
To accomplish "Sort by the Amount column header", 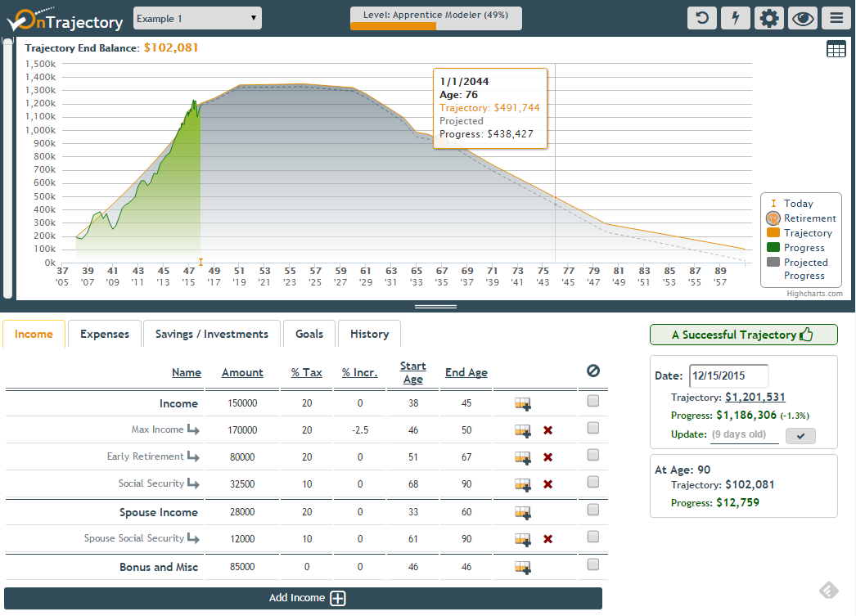I will point(242,373).
